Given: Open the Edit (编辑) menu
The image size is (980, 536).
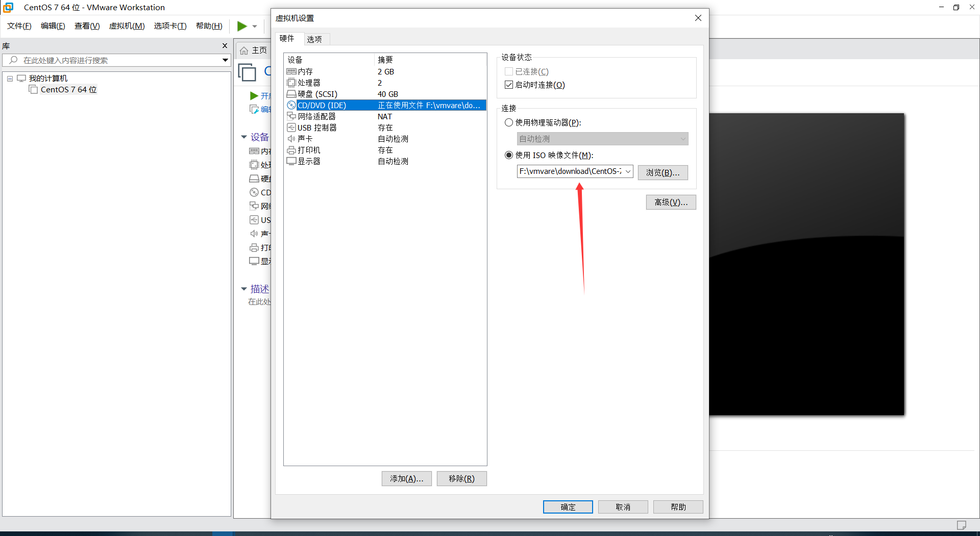Looking at the screenshot, I should [x=53, y=26].
